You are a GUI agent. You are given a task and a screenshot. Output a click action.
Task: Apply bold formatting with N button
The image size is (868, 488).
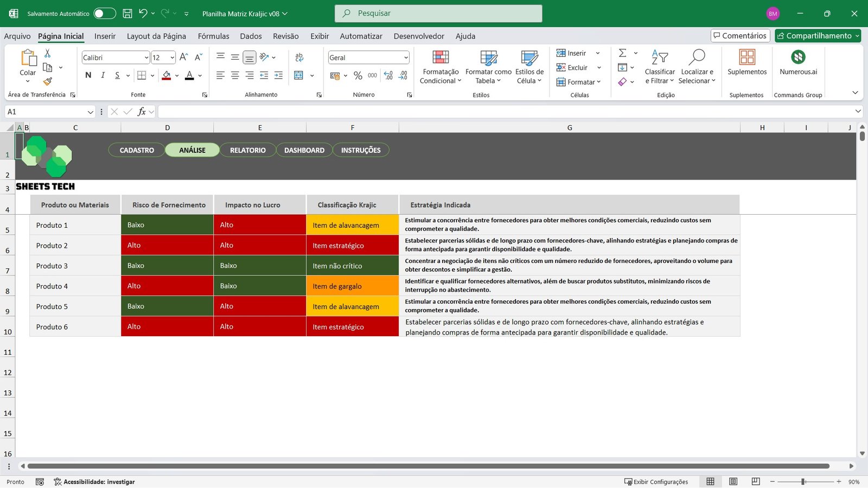click(x=88, y=75)
